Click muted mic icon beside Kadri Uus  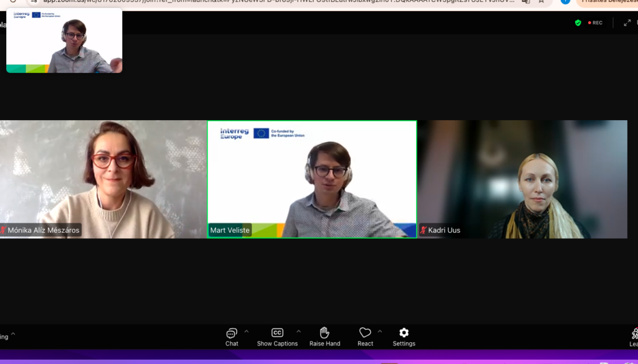pos(423,230)
